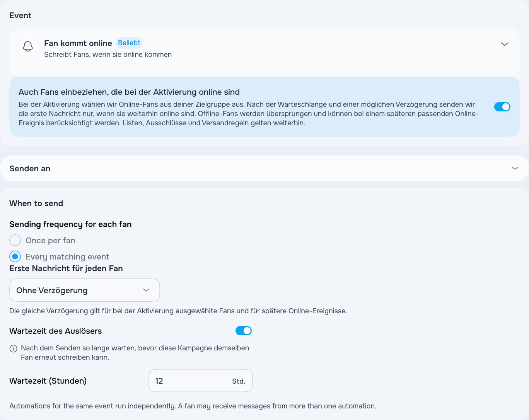
Task: Click the Wartezeit des Auslösers label
Action: 56,331
